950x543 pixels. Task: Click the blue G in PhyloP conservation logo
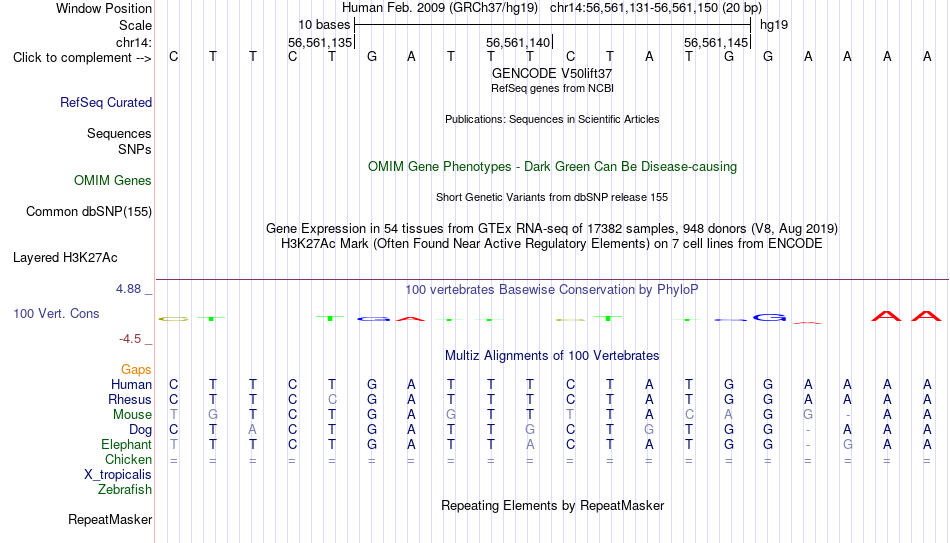[769, 317]
